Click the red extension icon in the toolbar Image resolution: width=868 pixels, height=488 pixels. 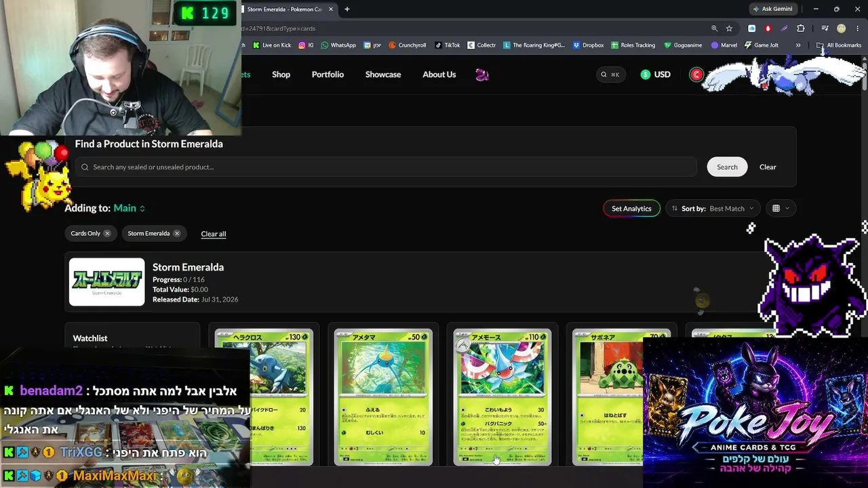point(768,28)
